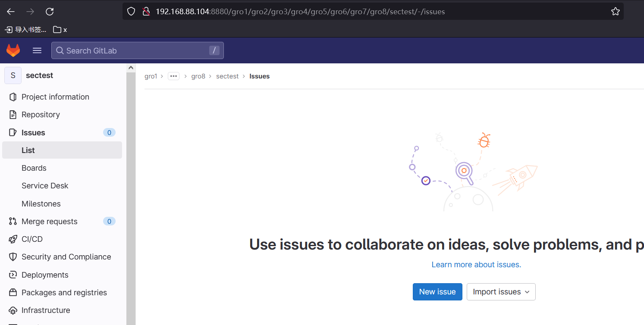The width and height of the screenshot is (644, 325).
Task: Reload the page
Action: (50, 12)
